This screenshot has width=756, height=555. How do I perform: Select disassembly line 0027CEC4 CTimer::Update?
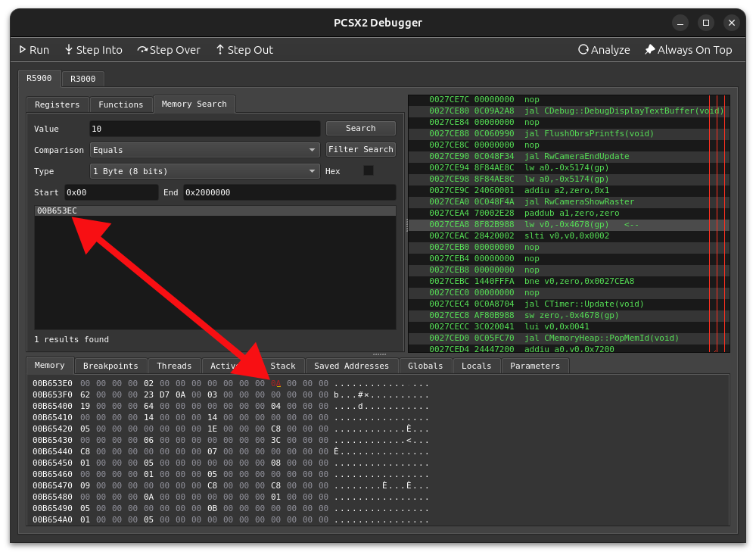pos(569,304)
